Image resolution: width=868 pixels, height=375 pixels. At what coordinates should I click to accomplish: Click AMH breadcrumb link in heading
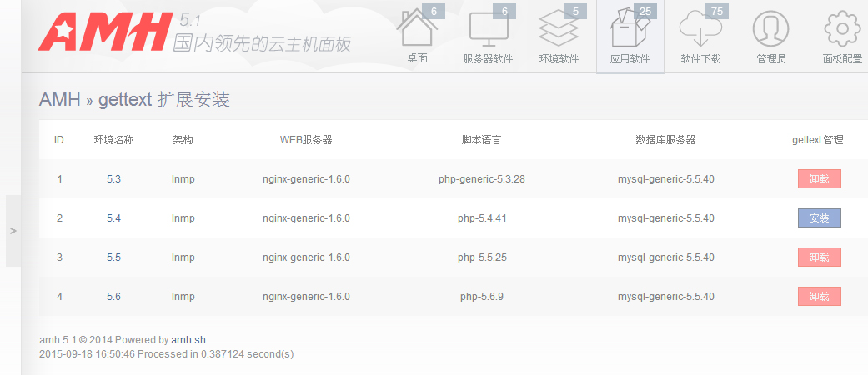click(x=59, y=100)
